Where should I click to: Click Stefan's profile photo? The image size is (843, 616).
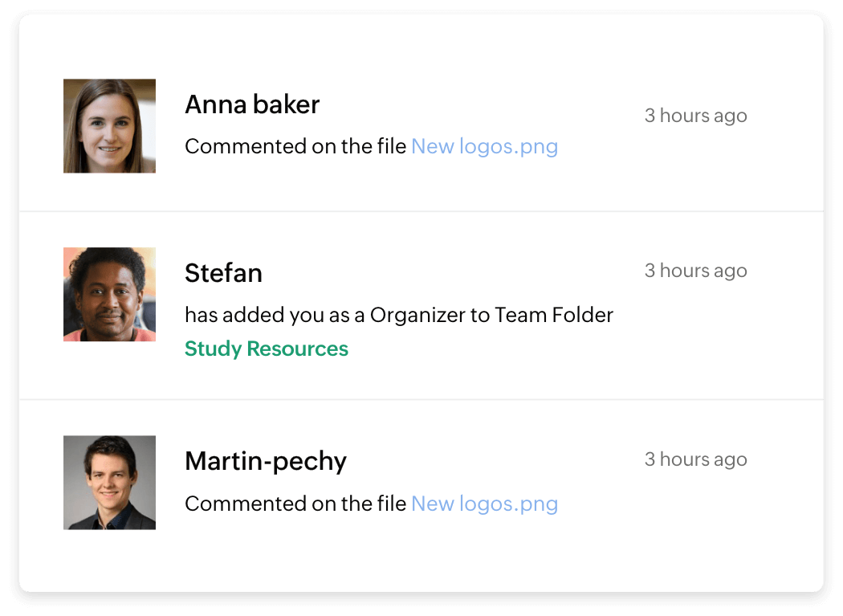coord(109,295)
